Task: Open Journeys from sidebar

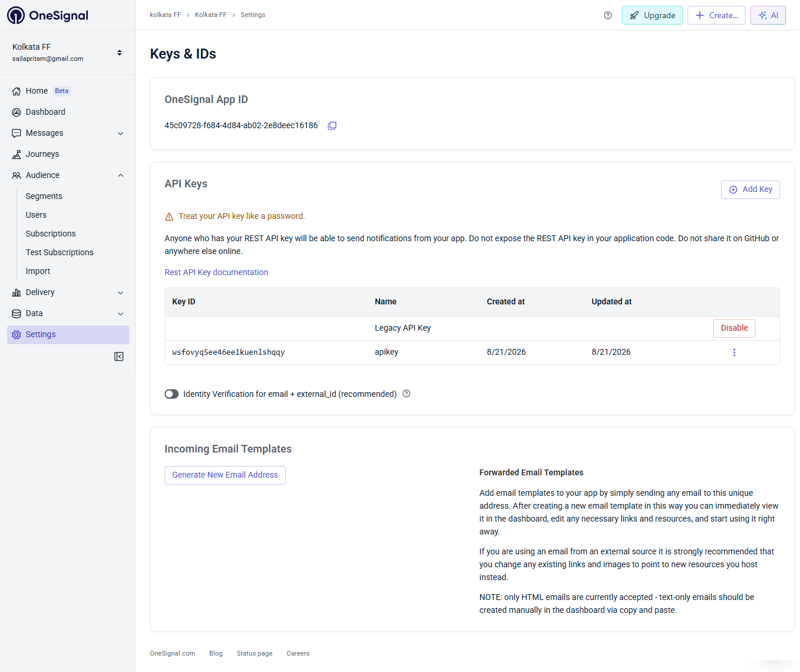Action: (x=42, y=154)
